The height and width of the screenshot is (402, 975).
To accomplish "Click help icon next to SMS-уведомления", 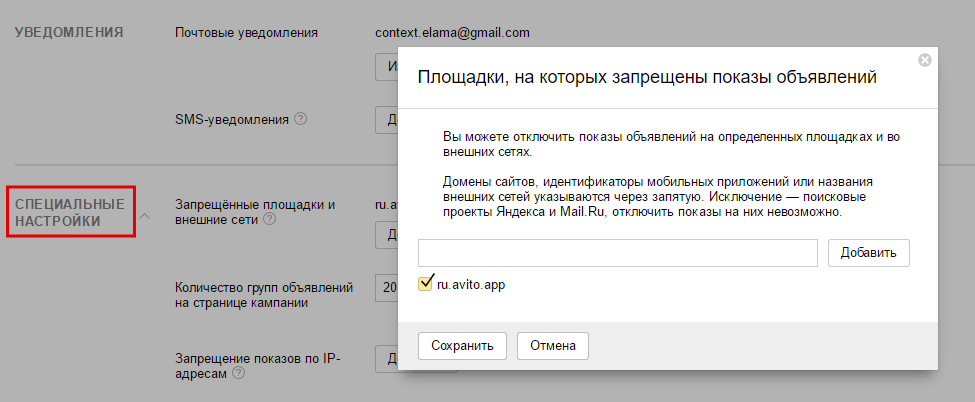I will [300, 120].
